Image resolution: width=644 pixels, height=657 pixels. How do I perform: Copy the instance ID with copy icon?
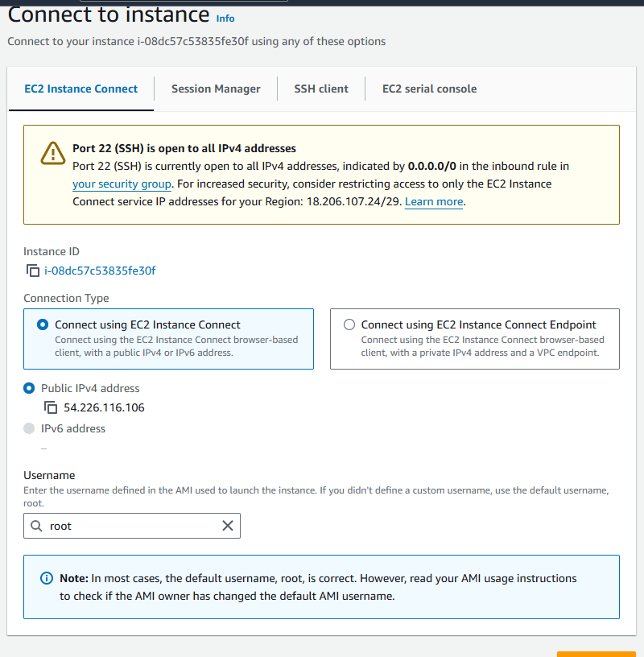coord(33,271)
